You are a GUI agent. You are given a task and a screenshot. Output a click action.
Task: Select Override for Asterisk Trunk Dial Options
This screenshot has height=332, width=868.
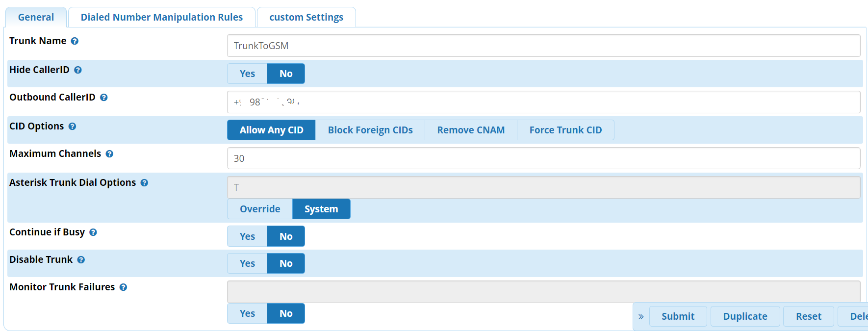point(260,209)
